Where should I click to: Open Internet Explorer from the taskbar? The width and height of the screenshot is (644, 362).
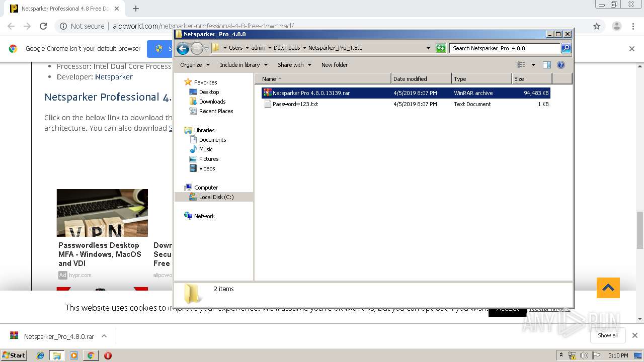click(40, 355)
